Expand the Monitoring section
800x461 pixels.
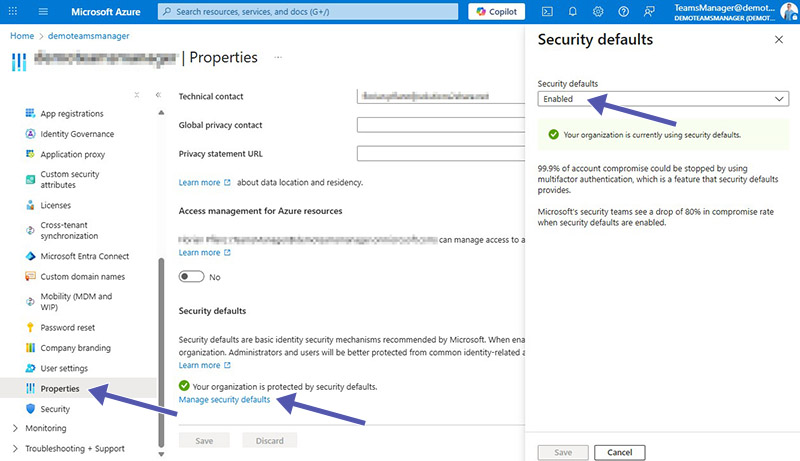(15, 428)
